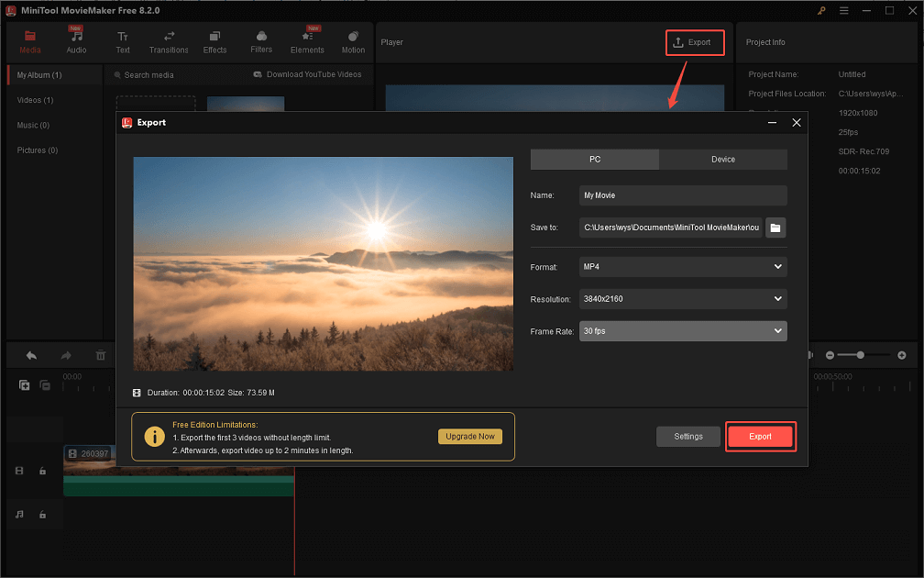Image resolution: width=924 pixels, height=578 pixels.
Task: Open the Motion library
Action: click(353, 42)
